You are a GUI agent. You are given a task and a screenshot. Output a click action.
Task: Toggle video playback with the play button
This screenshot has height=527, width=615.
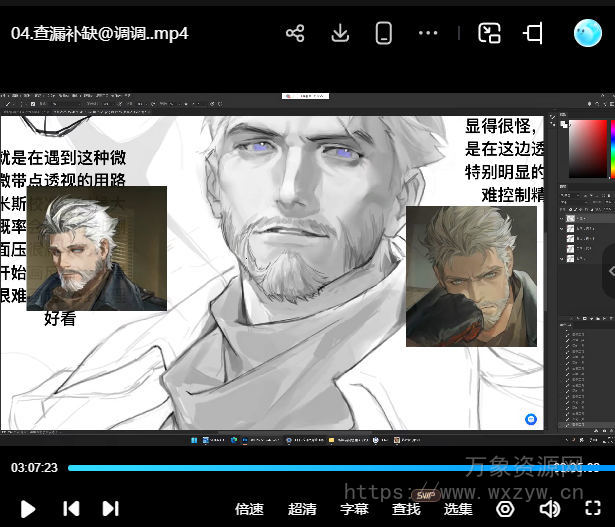pyautogui.click(x=28, y=509)
